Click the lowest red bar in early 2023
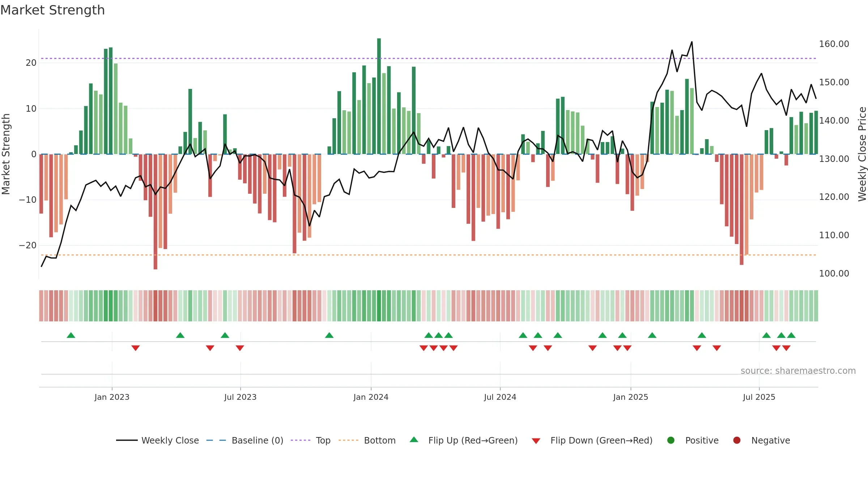The image size is (868, 488). pos(156,212)
